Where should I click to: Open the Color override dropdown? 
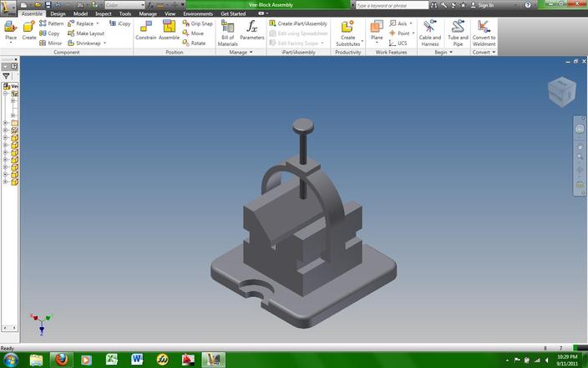tap(124, 5)
